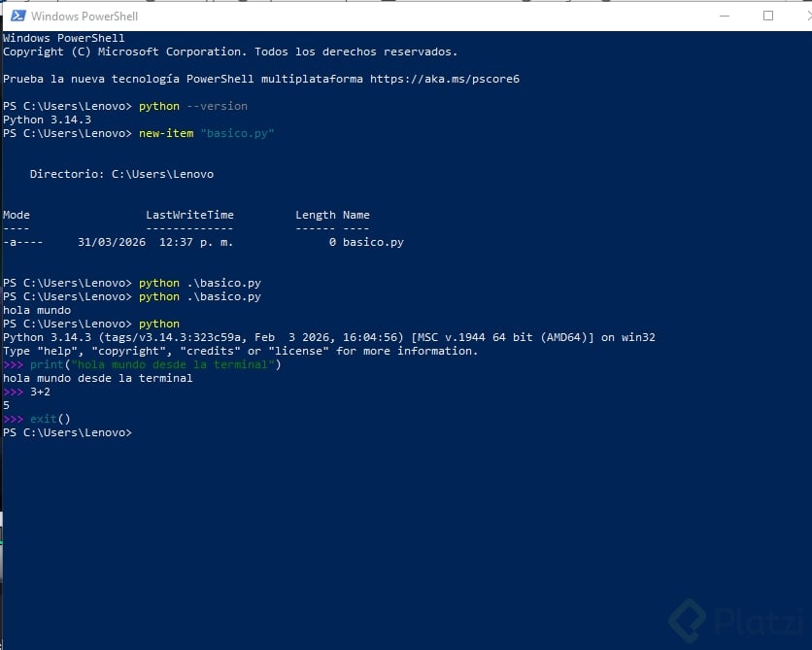812x650 pixels.
Task: Click the 'basico.py' file name in the listing
Action: [373, 242]
